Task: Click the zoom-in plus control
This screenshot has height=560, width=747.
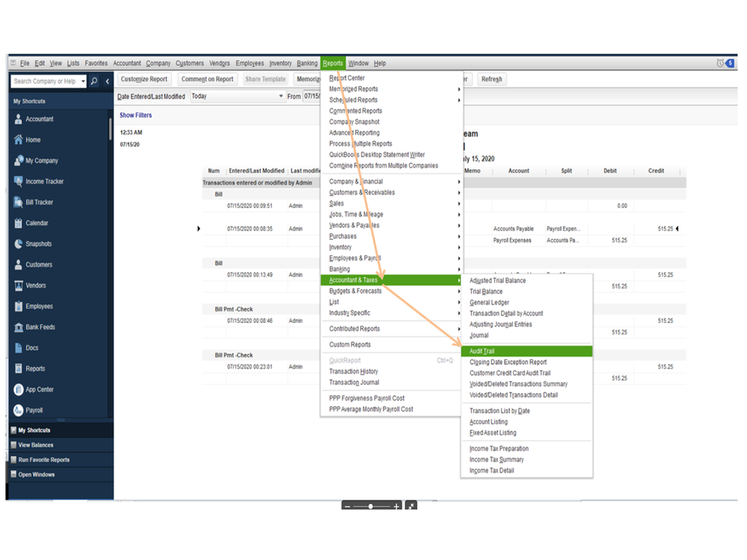Action: click(x=396, y=506)
